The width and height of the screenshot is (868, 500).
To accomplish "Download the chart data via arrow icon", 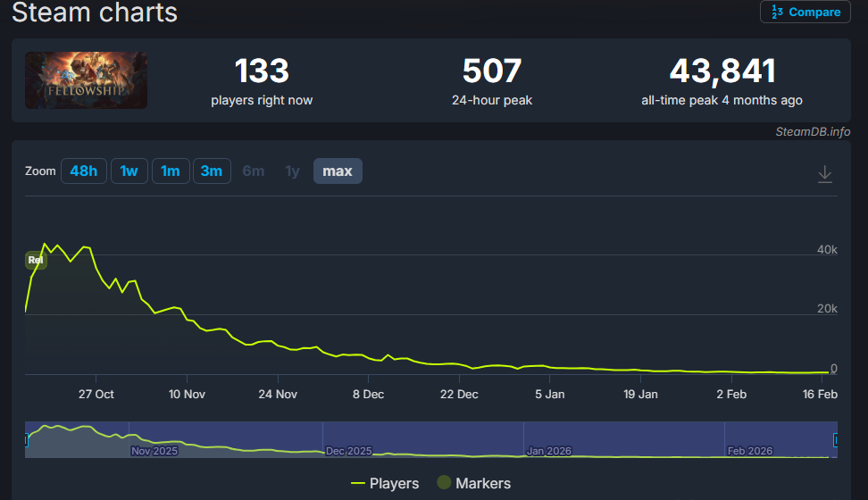I will (x=825, y=174).
